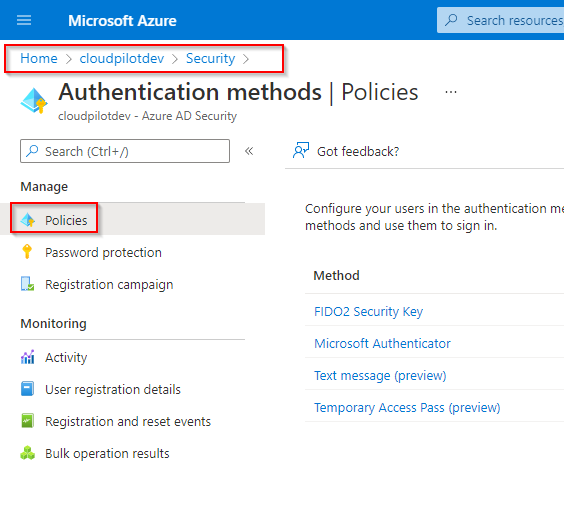Open Microsoft Authenticator method
The image size is (564, 516).
pos(382,343)
